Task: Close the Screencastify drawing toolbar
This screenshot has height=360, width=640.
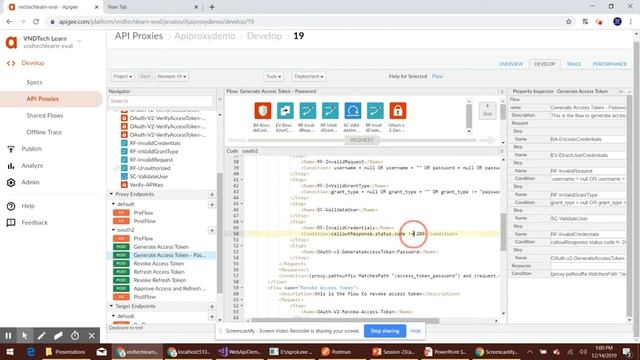Action: [x=91, y=336]
